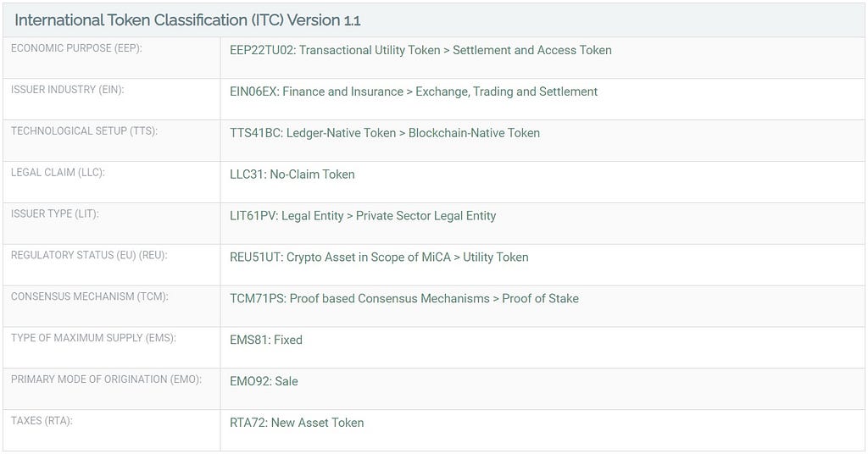
Task: Click RTA72 New Asset Token value
Action: click(297, 423)
